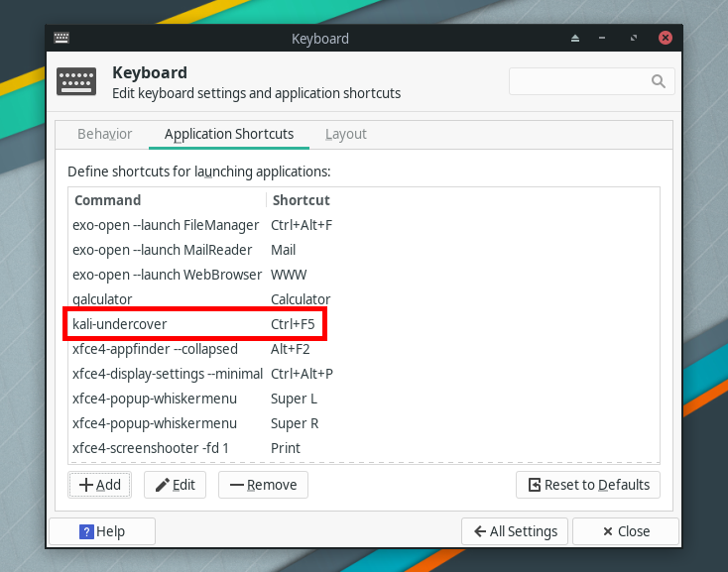This screenshot has width=728, height=572.
Task: Select the xfce4-popup-whiskermenu Super L row
Action: point(364,399)
